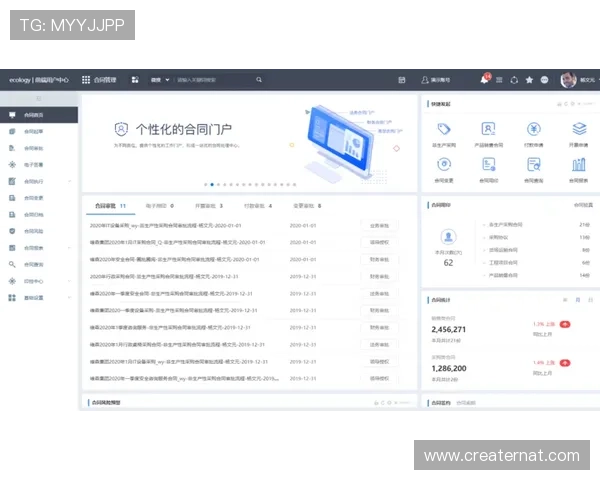Screen dimensions: 600x480
Task: Click 产品销售合同 14份 list row
Action: (x=536, y=275)
